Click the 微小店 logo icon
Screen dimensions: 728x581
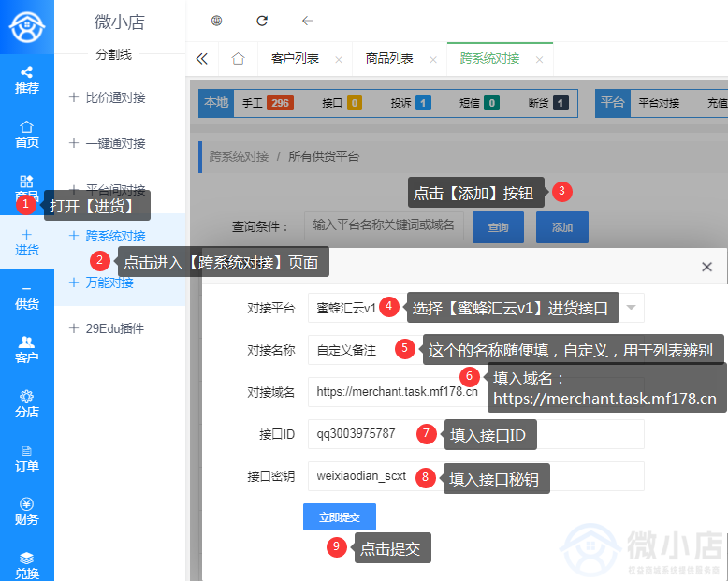[27, 26]
